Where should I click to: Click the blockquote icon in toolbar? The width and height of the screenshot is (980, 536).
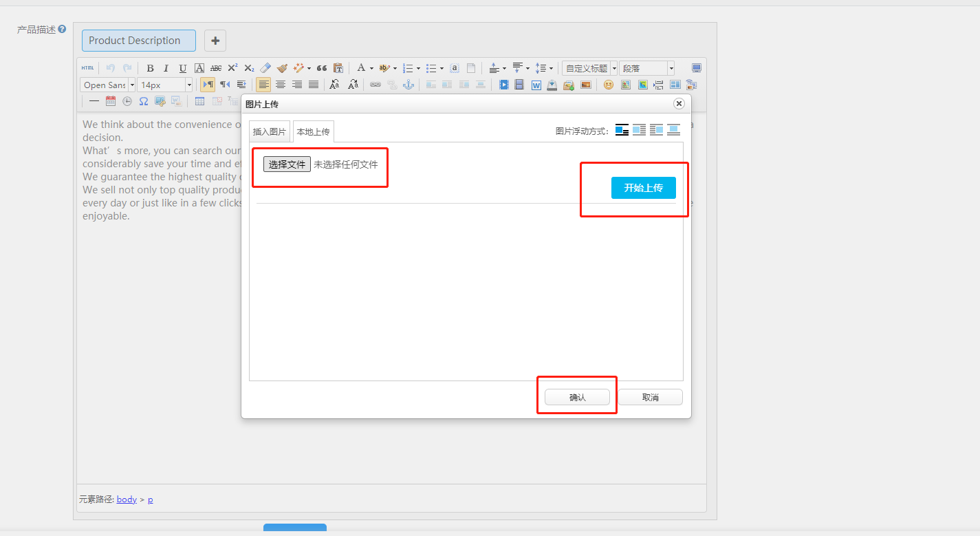tap(321, 68)
